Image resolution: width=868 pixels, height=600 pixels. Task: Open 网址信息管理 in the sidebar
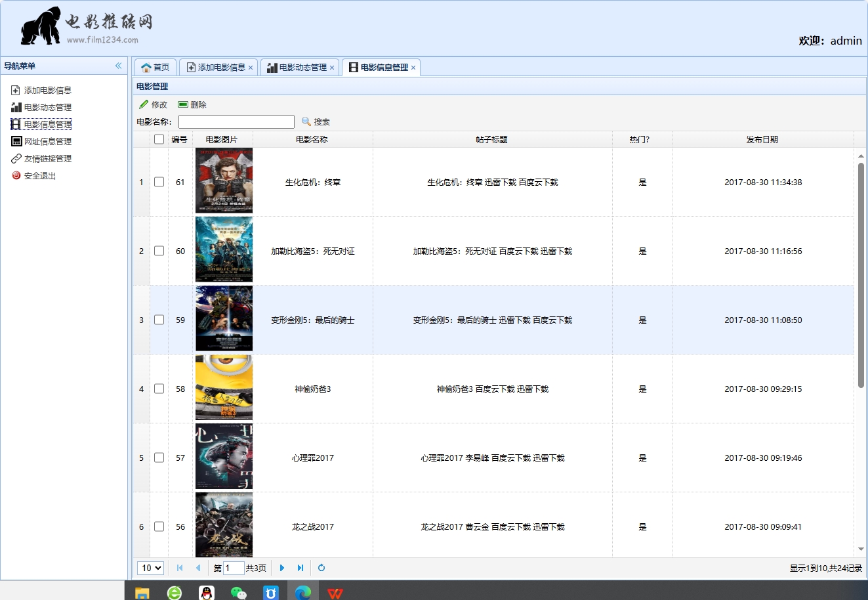[47, 141]
